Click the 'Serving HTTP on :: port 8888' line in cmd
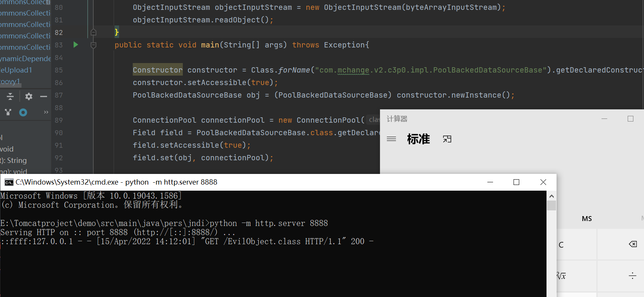644x297 pixels. (118, 232)
